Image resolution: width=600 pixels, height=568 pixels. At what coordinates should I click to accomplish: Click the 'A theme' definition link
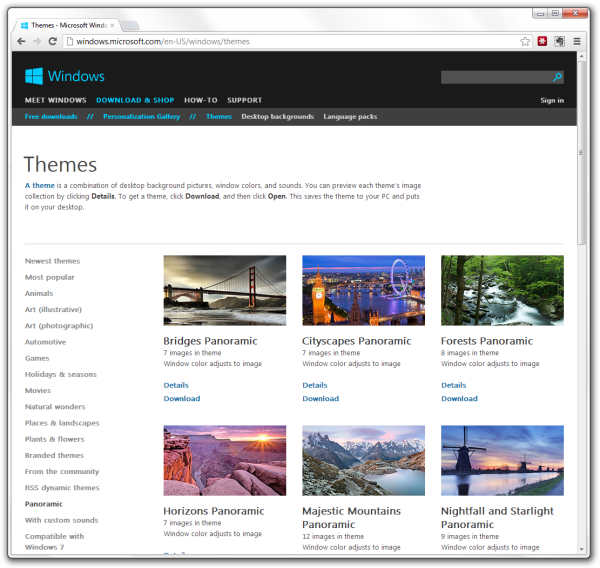click(x=40, y=185)
